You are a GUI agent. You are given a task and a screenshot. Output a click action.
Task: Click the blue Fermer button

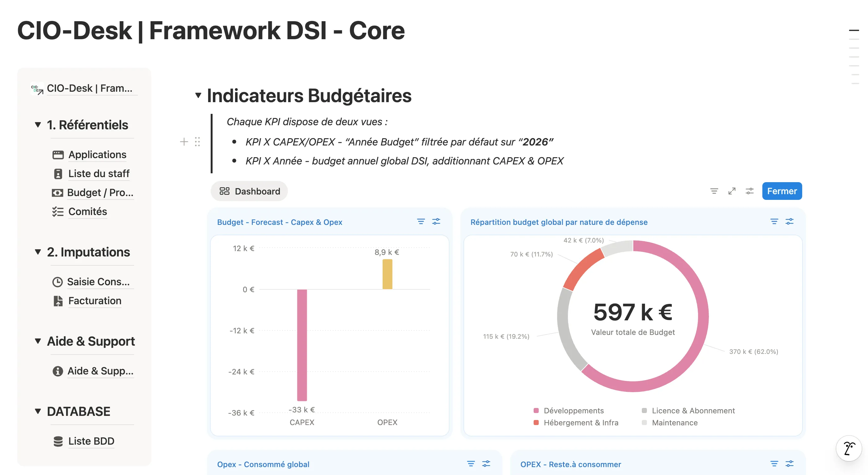[x=782, y=191]
